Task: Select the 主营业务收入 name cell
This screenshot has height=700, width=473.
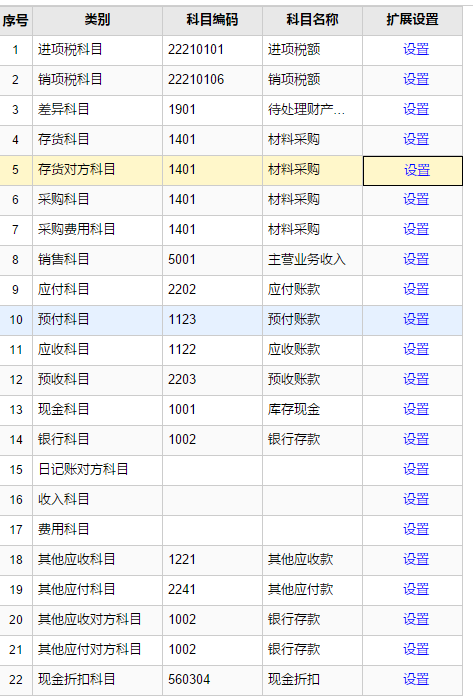Action: pyautogui.click(x=312, y=259)
